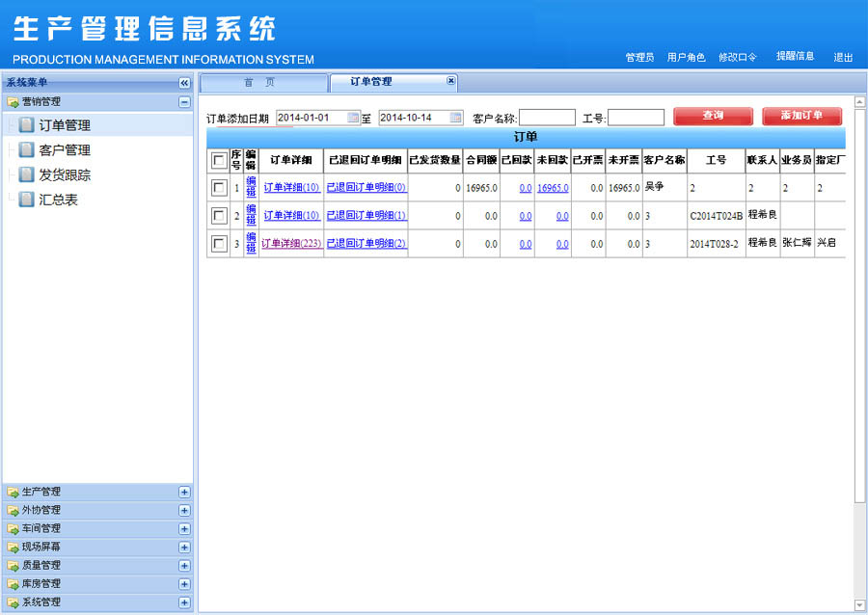Image resolution: width=868 pixels, height=615 pixels.
Task: Collapse the 营销管理 menu section
Action: 184,102
